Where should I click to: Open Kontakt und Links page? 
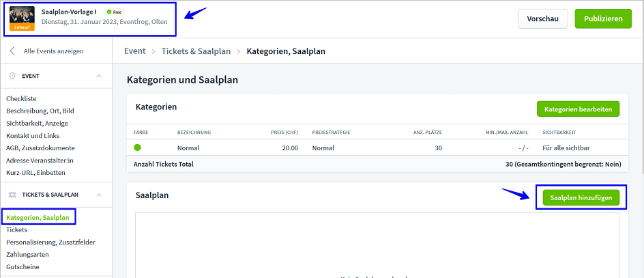(x=32, y=136)
